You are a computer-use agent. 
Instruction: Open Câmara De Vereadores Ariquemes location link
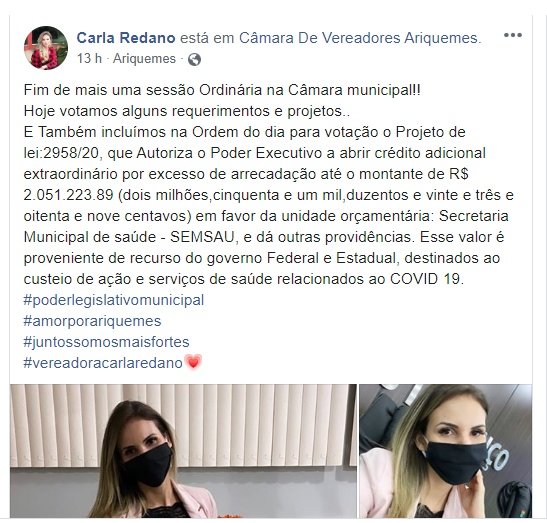[x=360, y=38]
